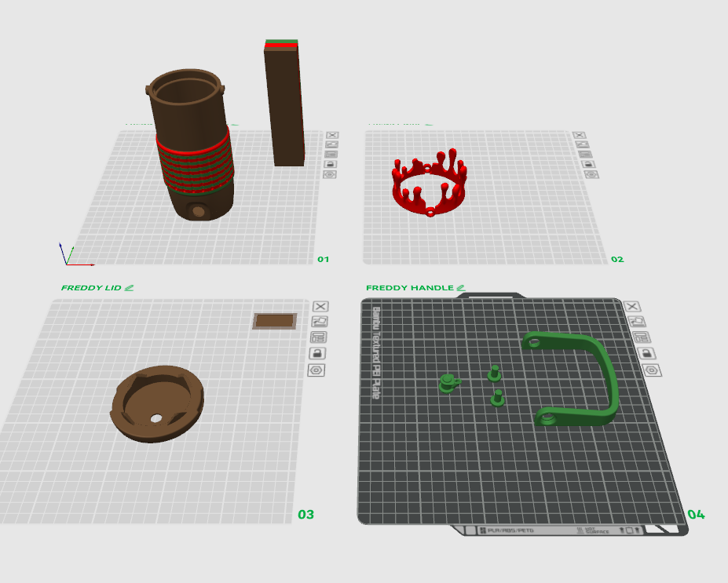Arrange objects on FREDDY HANDLE plate

[x=642, y=337]
